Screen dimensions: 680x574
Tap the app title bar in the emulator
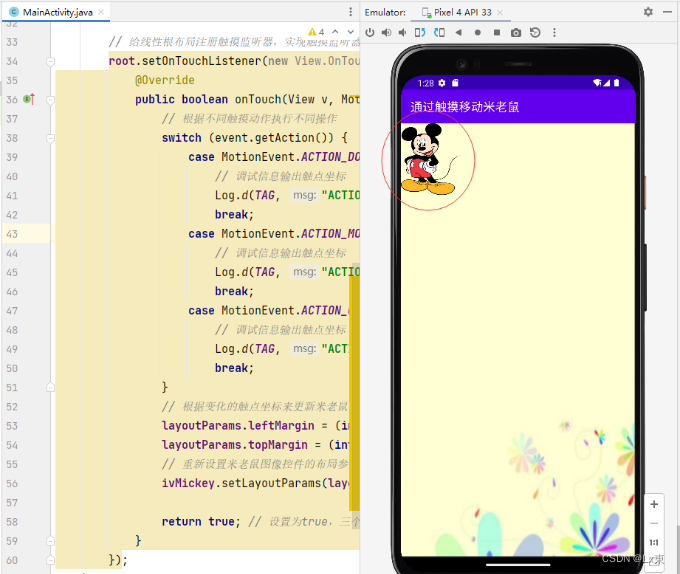tap(518, 107)
